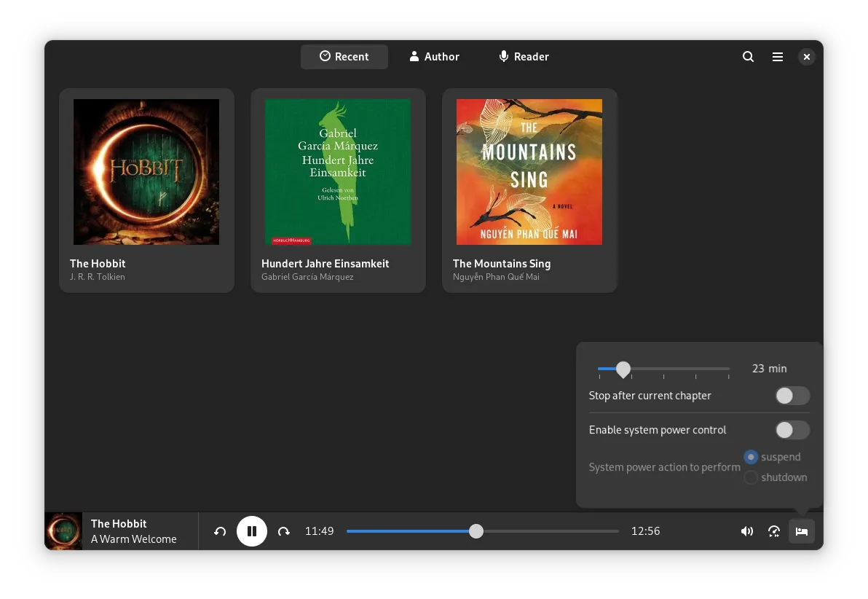Close the sleep timer via bed icon
Screen dimensions: 868x599
pos(802,531)
